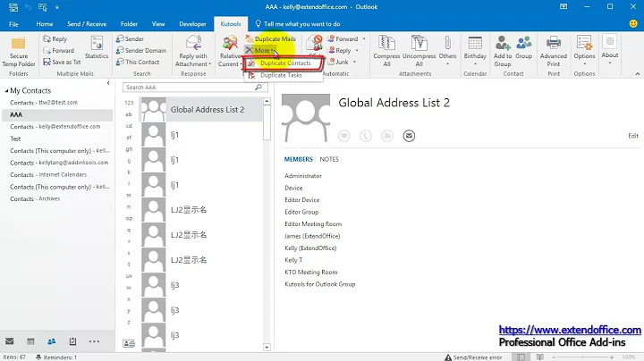644x361 pixels.
Task: Select Duplicate Tasks menu item
Action: tap(283, 75)
